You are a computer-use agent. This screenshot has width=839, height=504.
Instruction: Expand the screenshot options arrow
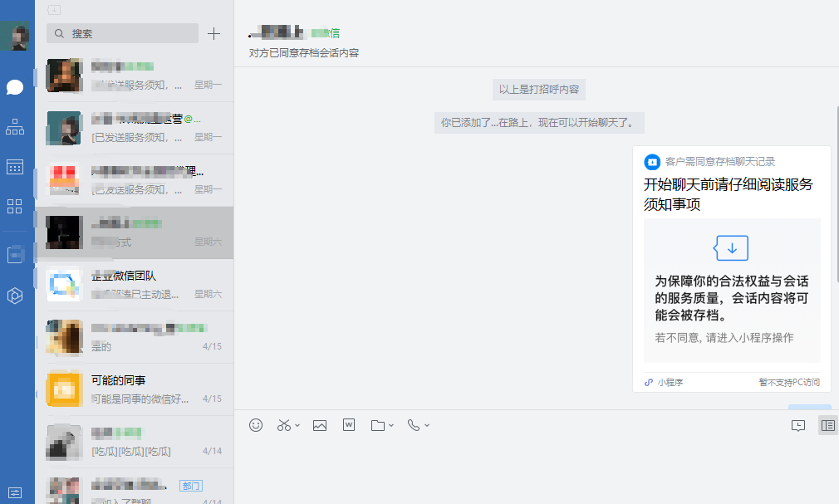297,426
